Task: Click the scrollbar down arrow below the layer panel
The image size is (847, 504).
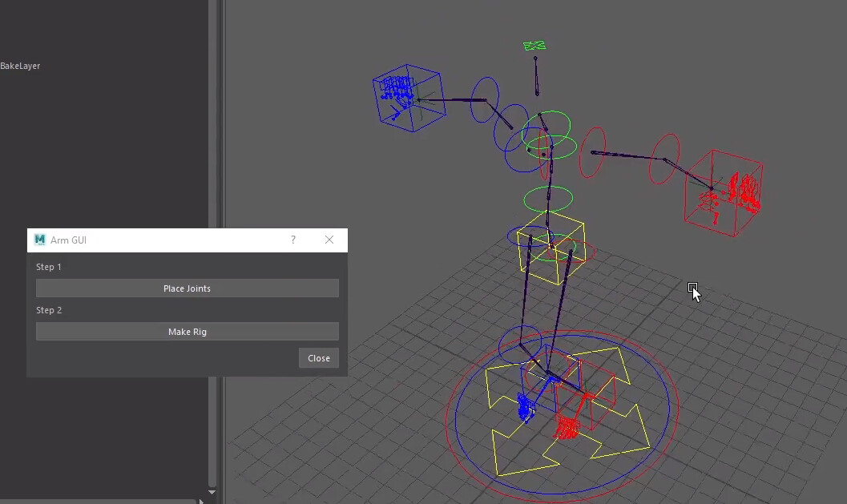Action: [212, 493]
